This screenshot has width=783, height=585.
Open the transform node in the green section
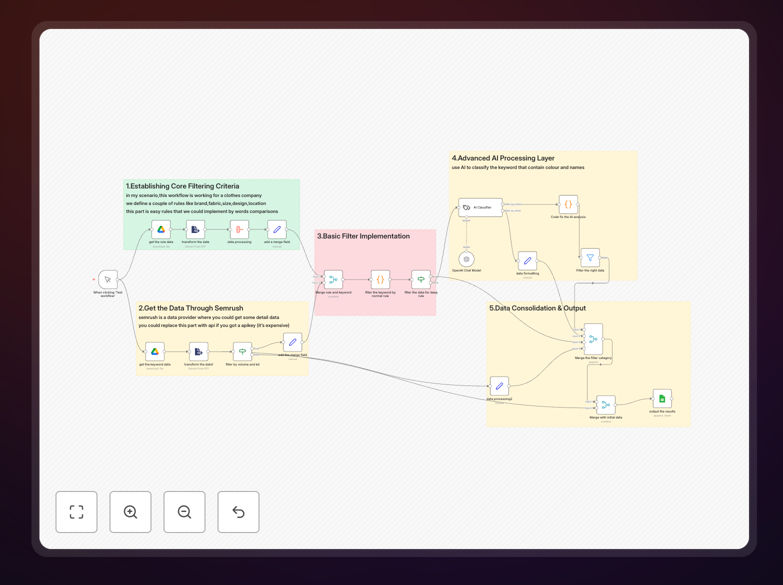click(x=195, y=230)
